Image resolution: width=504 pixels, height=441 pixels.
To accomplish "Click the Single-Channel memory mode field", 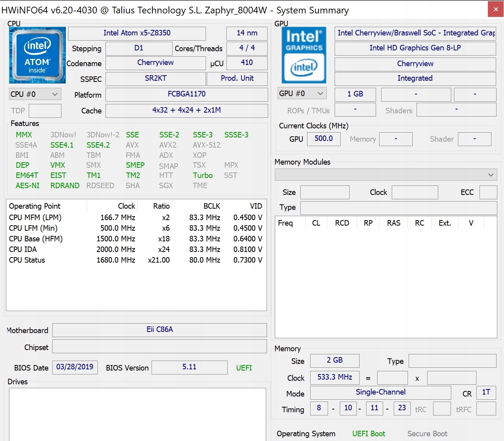I will coord(380,392).
